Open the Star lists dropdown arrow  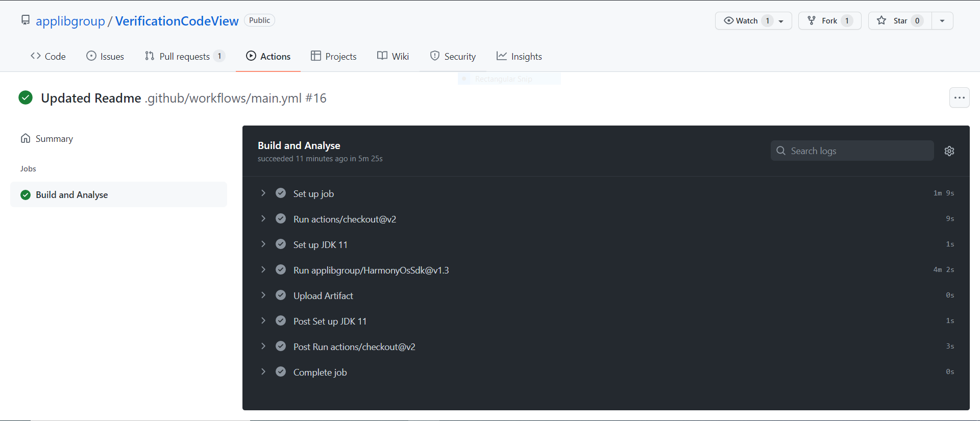coord(942,21)
